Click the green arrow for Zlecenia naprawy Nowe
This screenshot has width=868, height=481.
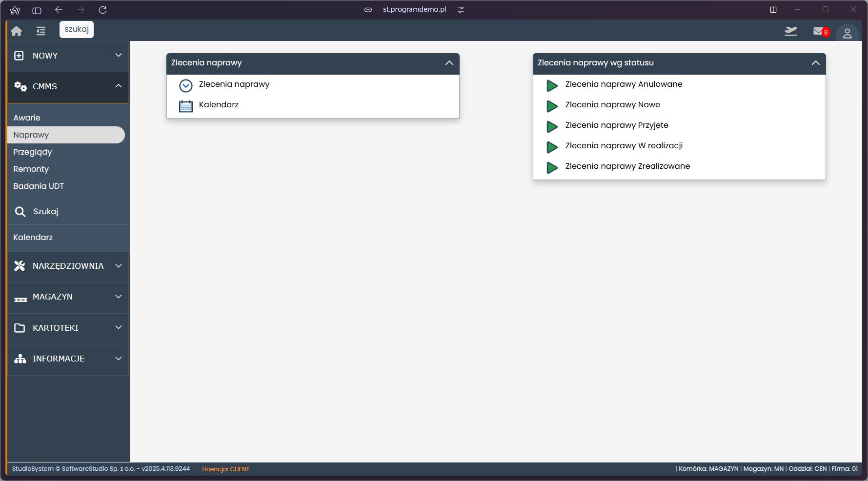[552, 106]
